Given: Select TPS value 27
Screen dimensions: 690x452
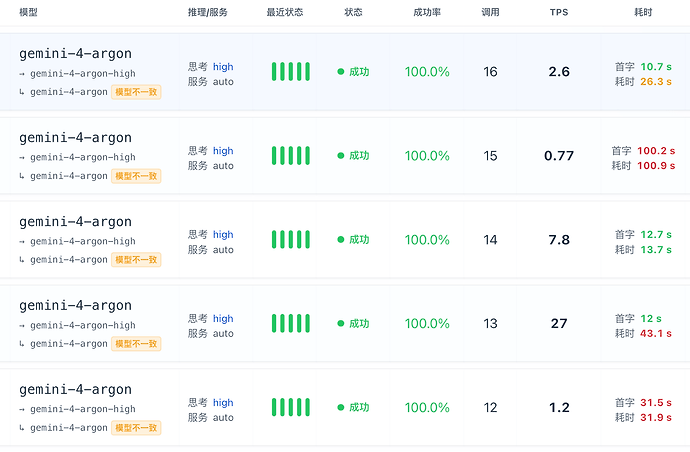Looking at the screenshot, I should pyautogui.click(x=559, y=323).
